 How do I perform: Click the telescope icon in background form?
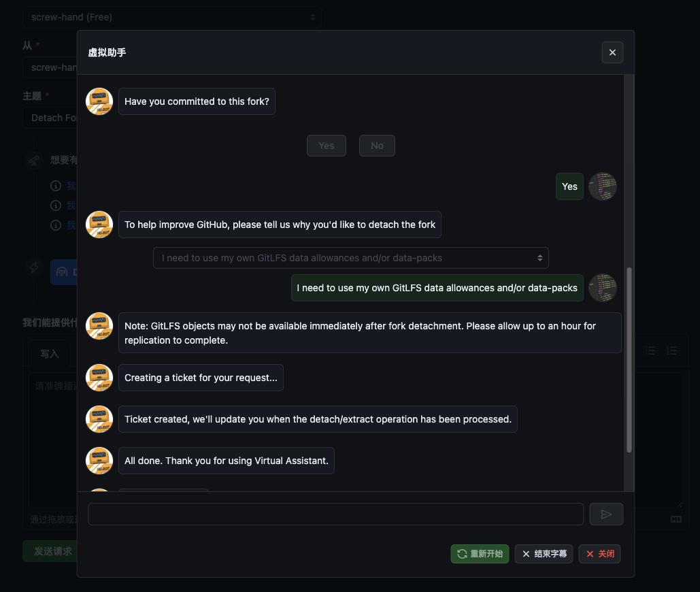[33, 160]
